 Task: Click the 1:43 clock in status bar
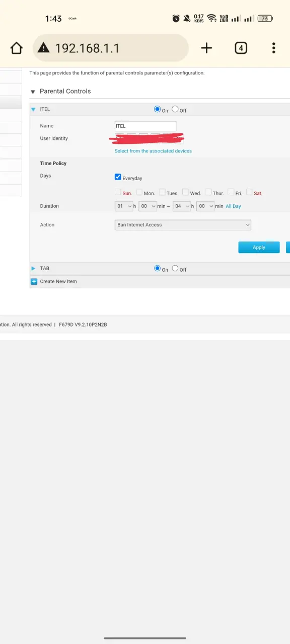click(x=53, y=19)
